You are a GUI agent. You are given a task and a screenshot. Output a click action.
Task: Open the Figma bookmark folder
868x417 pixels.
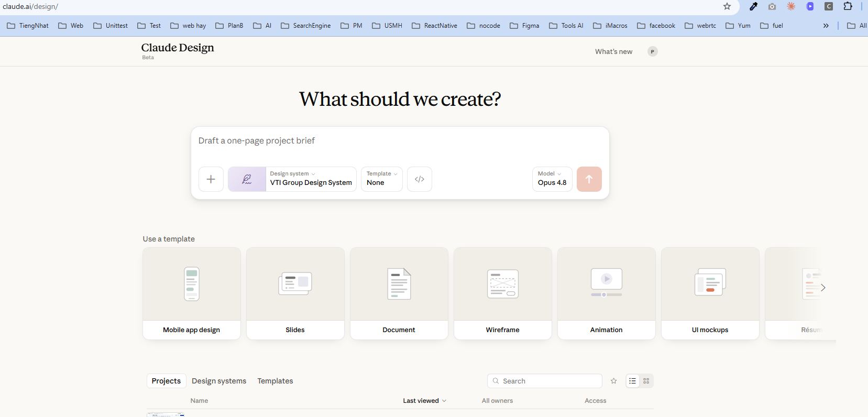click(524, 26)
